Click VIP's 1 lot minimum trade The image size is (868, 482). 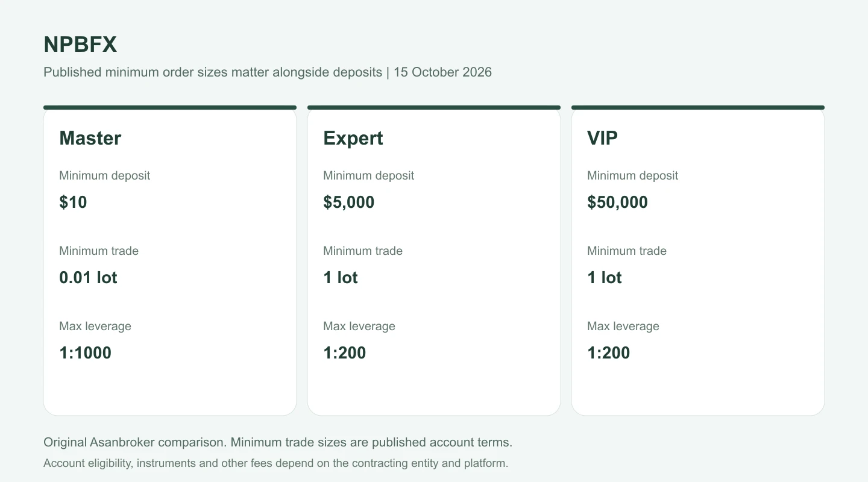coord(605,277)
